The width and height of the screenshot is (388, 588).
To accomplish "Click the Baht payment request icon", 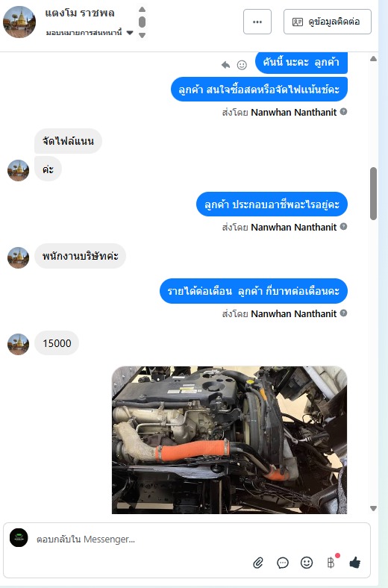I will tap(331, 563).
